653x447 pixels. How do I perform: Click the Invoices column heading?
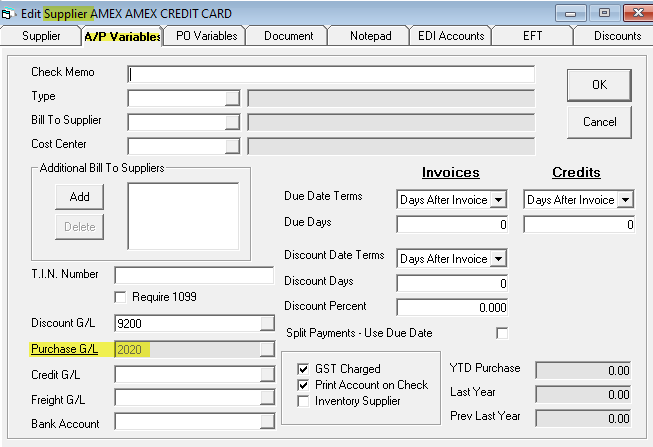tap(451, 172)
